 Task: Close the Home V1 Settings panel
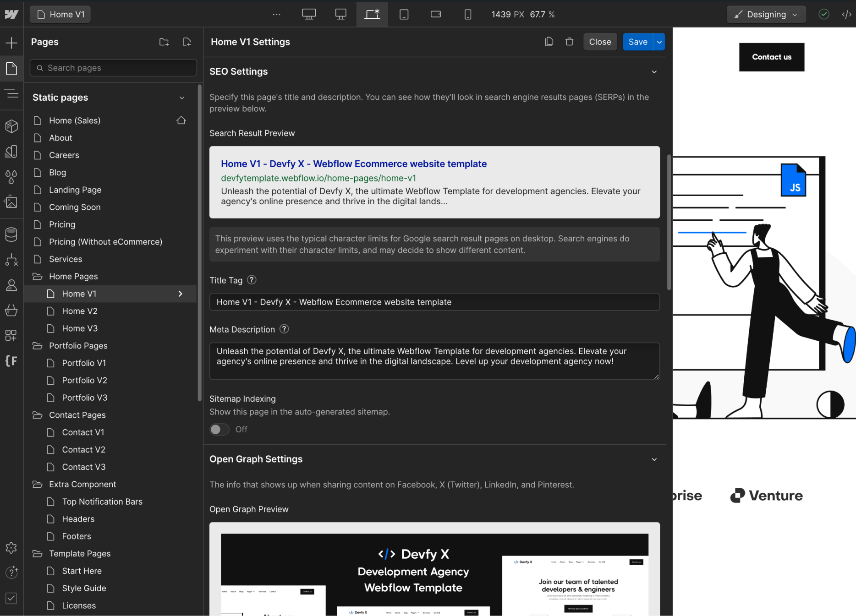pos(600,42)
